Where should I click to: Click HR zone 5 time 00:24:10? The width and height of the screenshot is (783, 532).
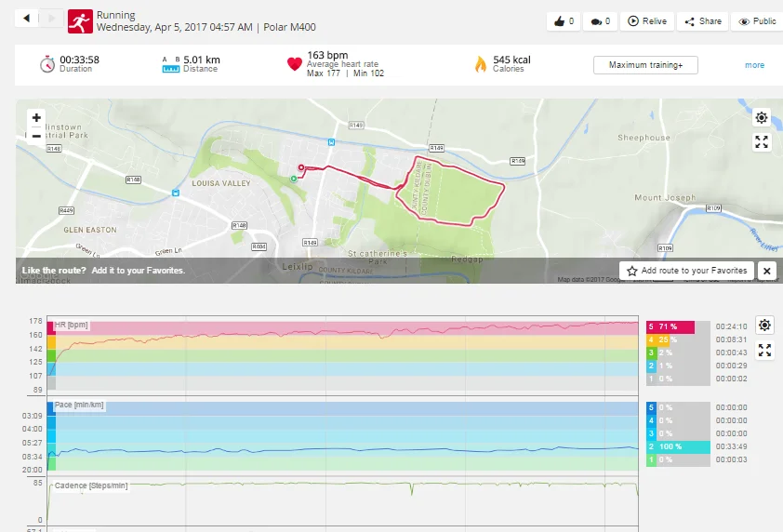[732, 326]
